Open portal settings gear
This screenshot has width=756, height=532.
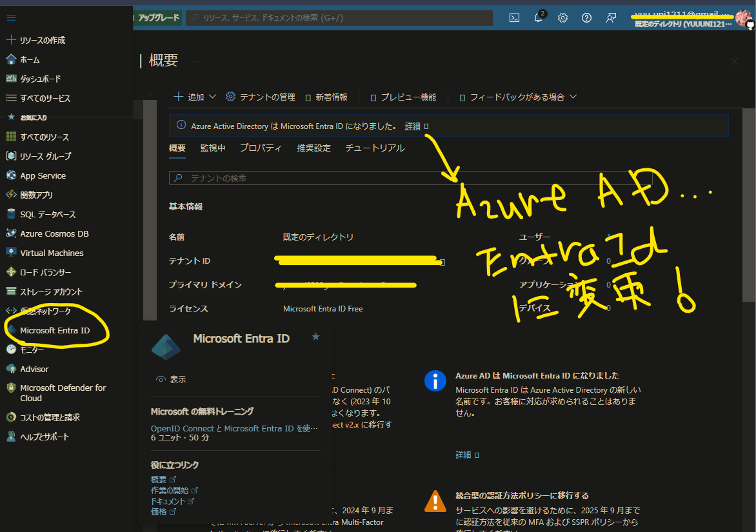coord(562,18)
